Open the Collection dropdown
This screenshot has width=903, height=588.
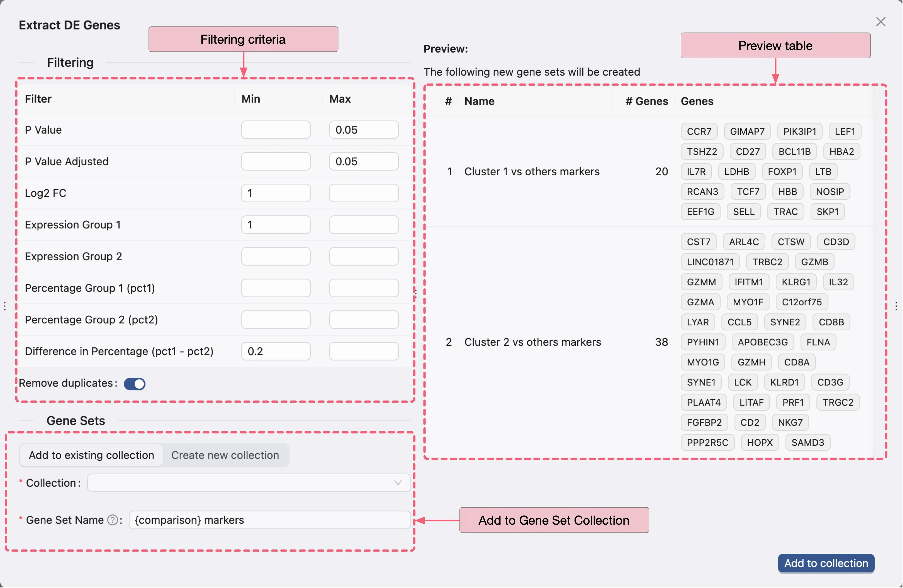tap(249, 483)
